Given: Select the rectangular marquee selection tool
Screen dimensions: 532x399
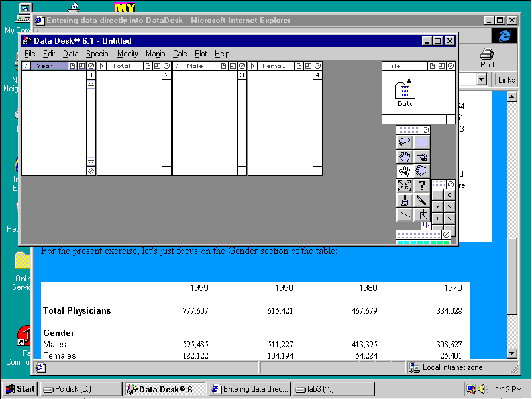Looking at the screenshot, I should tap(421, 141).
